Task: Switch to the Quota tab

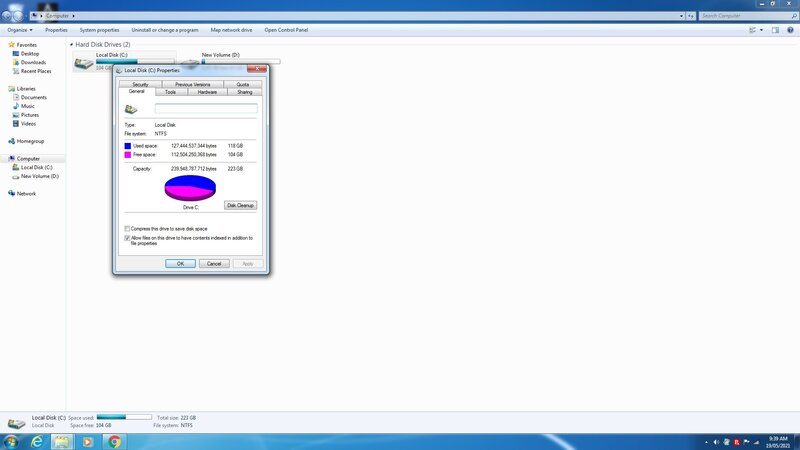Action: (x=243, y=84)
